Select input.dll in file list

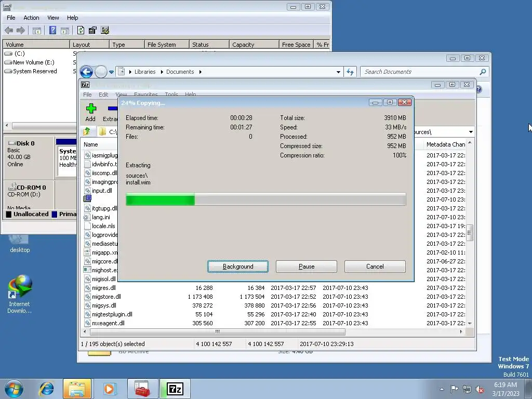pyautogui.click(x=102, y=191)
